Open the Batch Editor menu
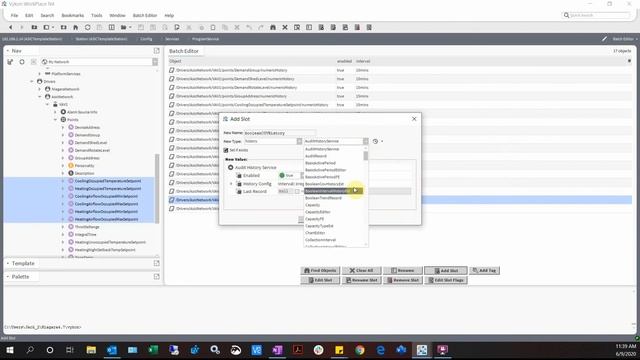640x360 pixels. pos(145,15)
